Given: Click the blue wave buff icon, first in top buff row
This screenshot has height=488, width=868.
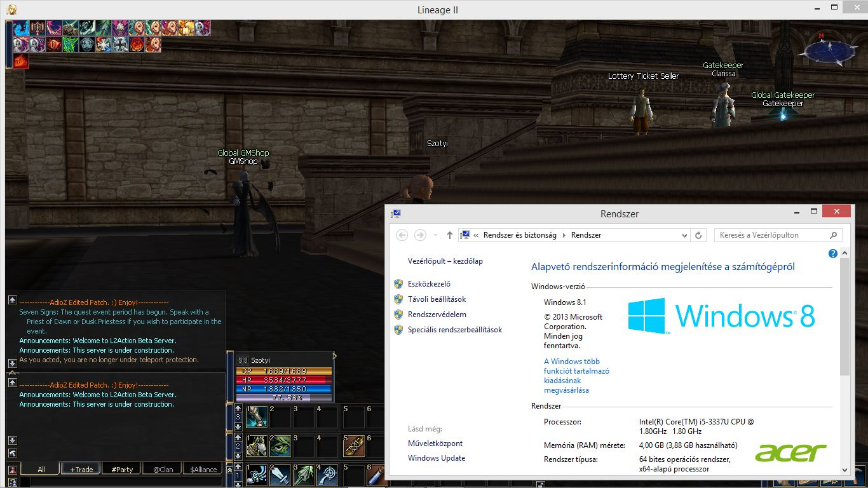Looking at the screenshot, I should [x=22, y=28].
